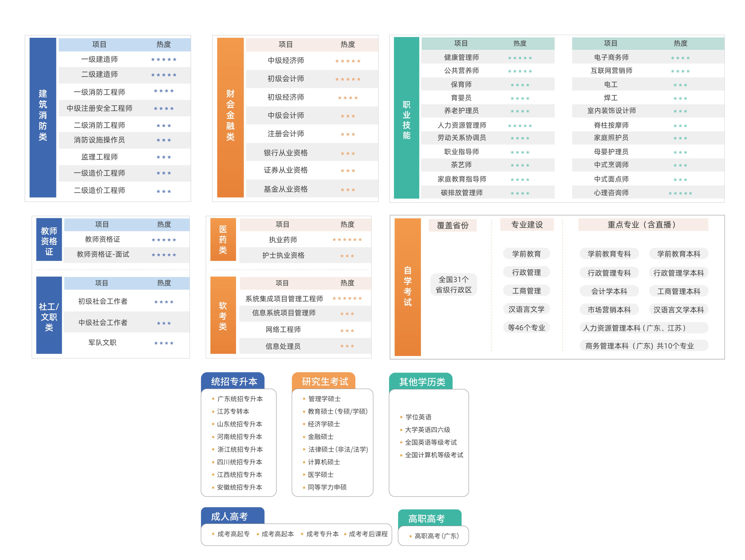The image size is (745, 560).
Task: Click the stars beside 教师资格证-面试
Action: coord(164,255)
